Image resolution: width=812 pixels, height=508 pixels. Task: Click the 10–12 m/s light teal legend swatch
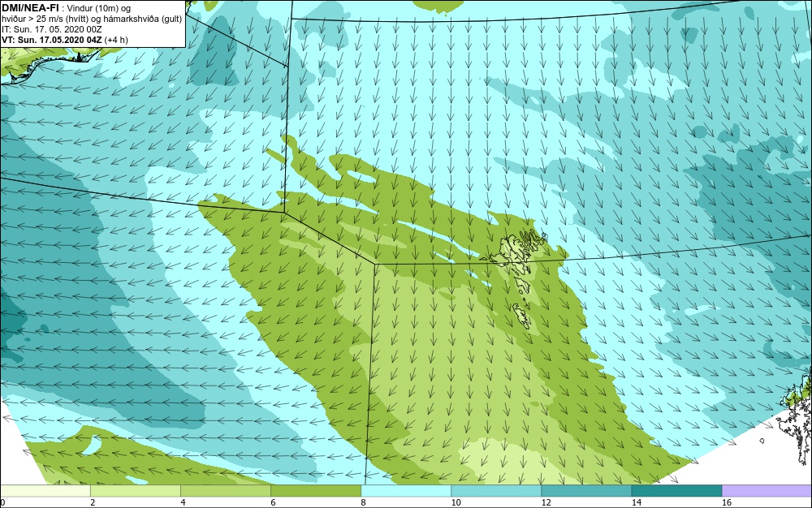tap(496, 491)
